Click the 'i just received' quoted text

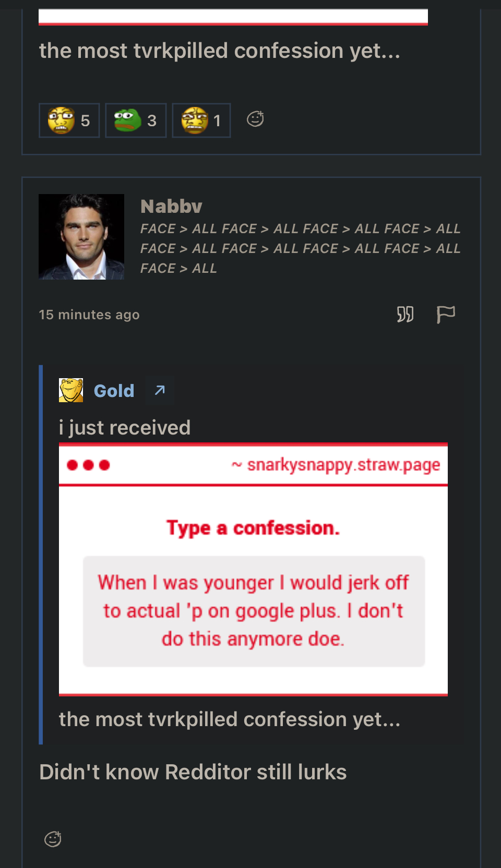tap(125, 428)
